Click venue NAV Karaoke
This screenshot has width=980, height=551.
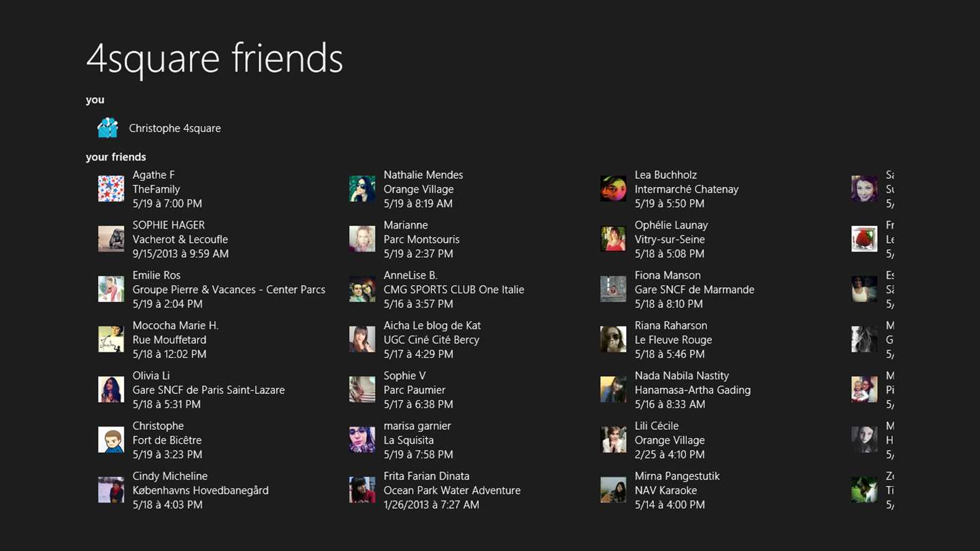click(666, 490)
